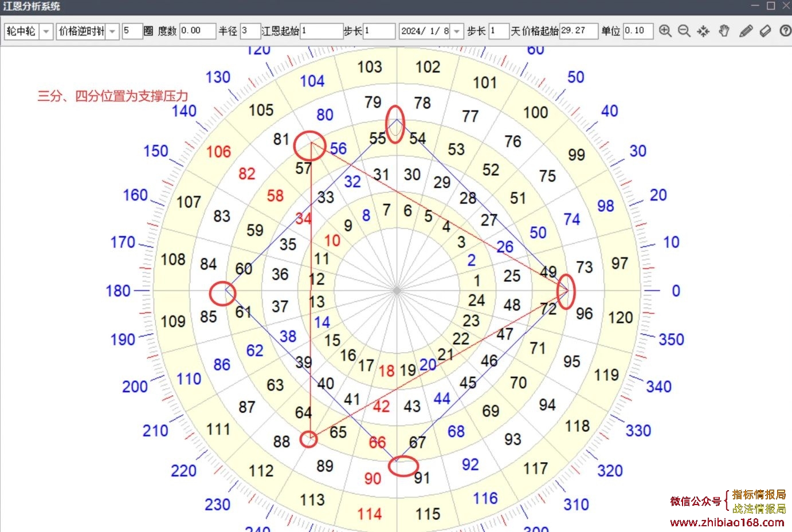Click the 180 degree label

point(118,291)
